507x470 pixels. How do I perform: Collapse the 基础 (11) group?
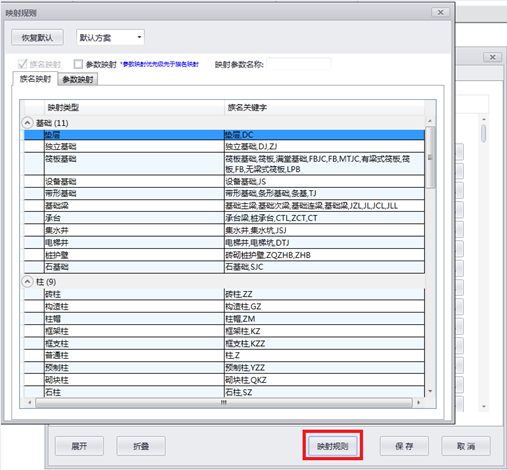tap(27, 123)
